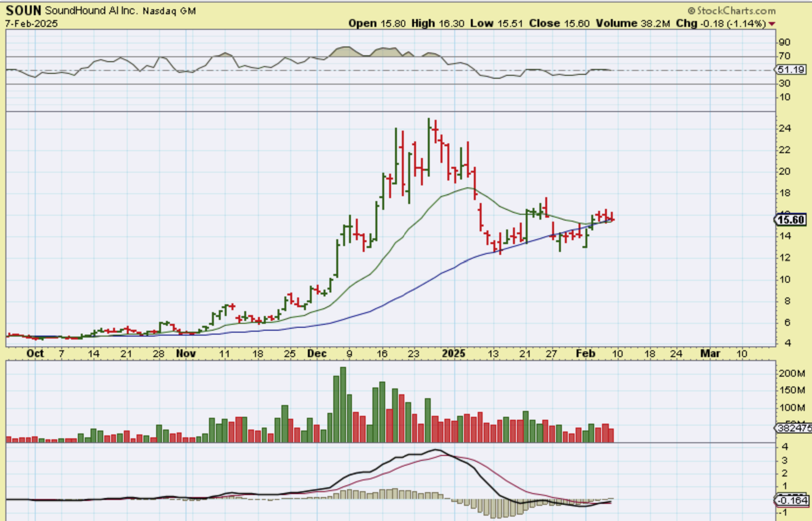
Task: Click the 15.60 last price tag on axis
Action: point(791,220)
